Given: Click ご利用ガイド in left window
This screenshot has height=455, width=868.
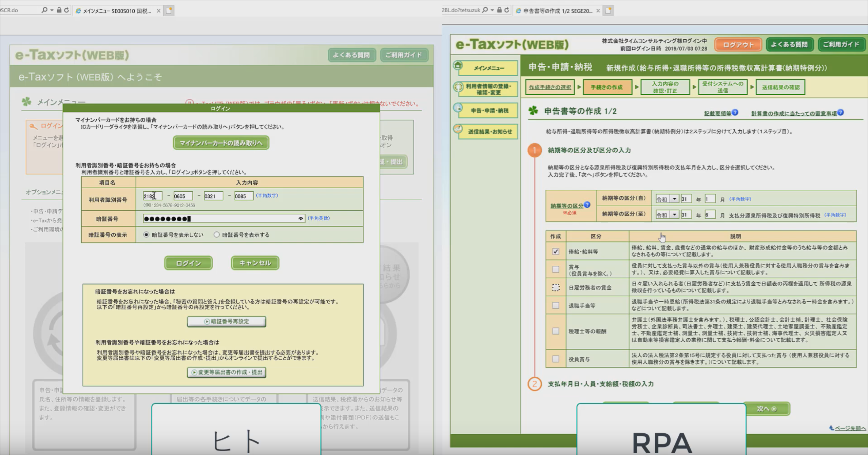Looking at the screenshot, I should (404, 55).
